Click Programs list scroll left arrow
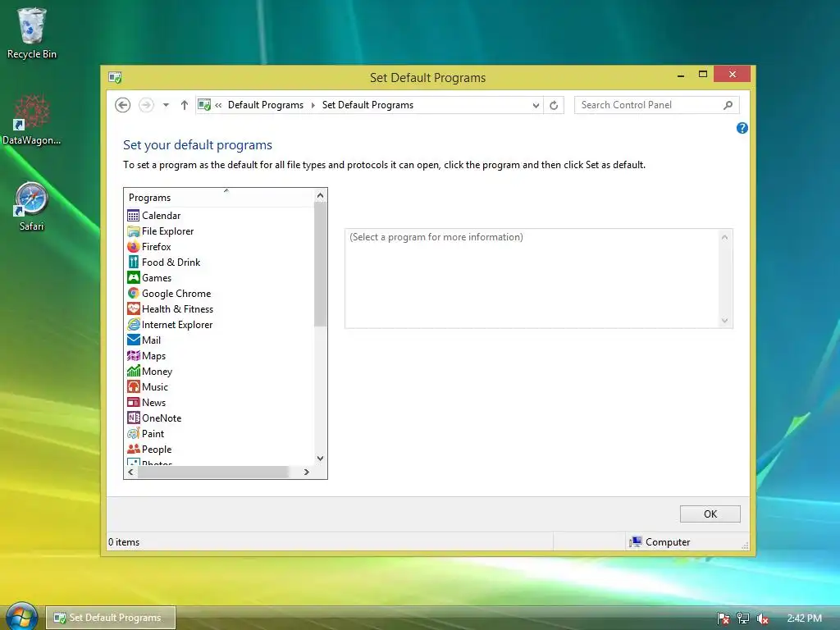 point(130,472)
